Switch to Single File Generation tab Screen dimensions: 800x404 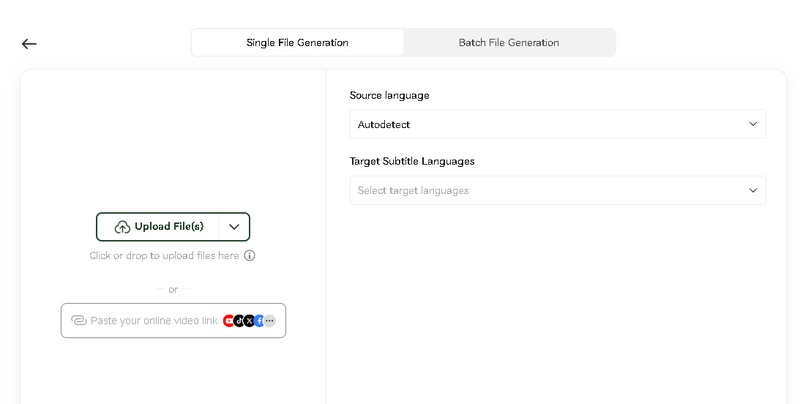pos(297,43)
